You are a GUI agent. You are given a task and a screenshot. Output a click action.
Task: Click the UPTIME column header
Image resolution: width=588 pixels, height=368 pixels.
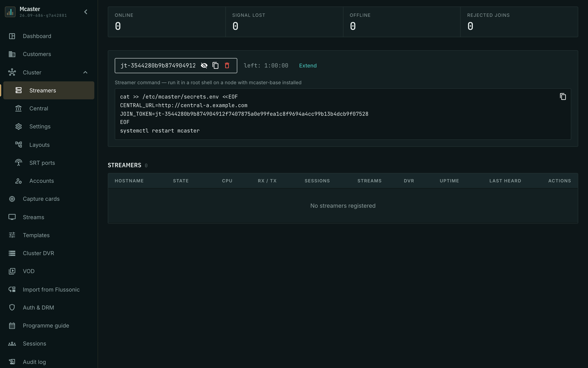tap(449, 181)
